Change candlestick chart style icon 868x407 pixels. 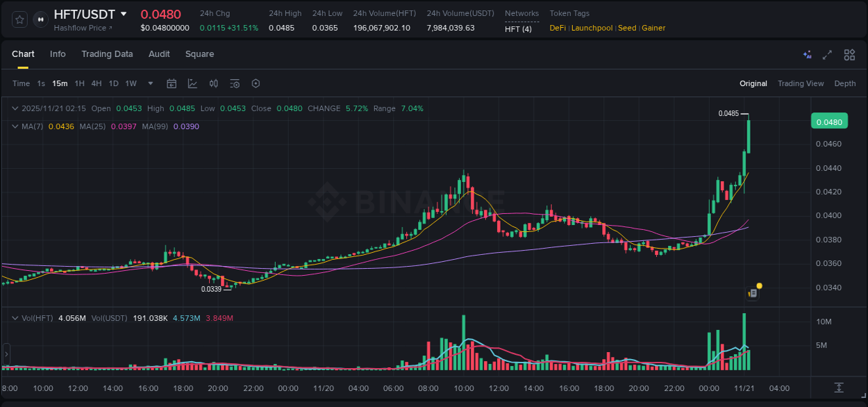tap(214, 83)
